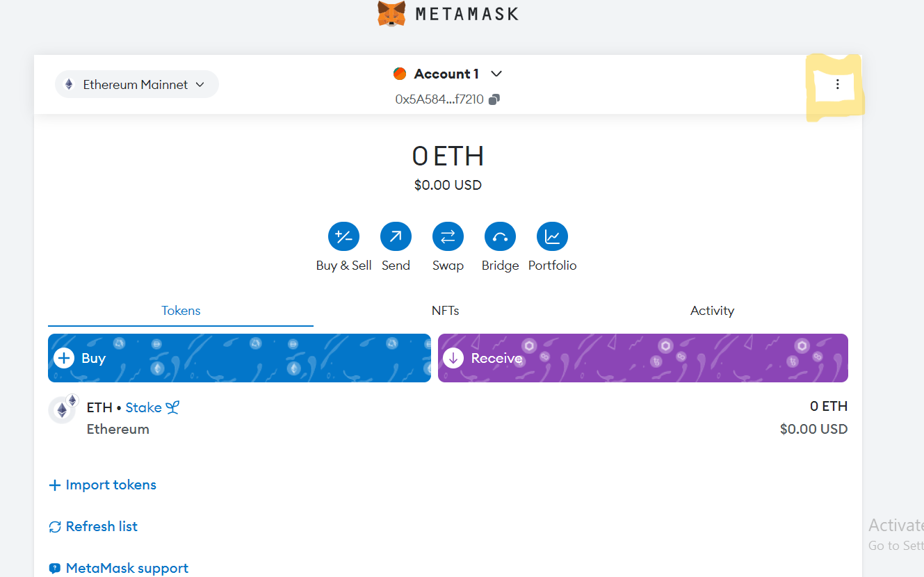Open Portfolio via chart icon

(x=552, y=237)
